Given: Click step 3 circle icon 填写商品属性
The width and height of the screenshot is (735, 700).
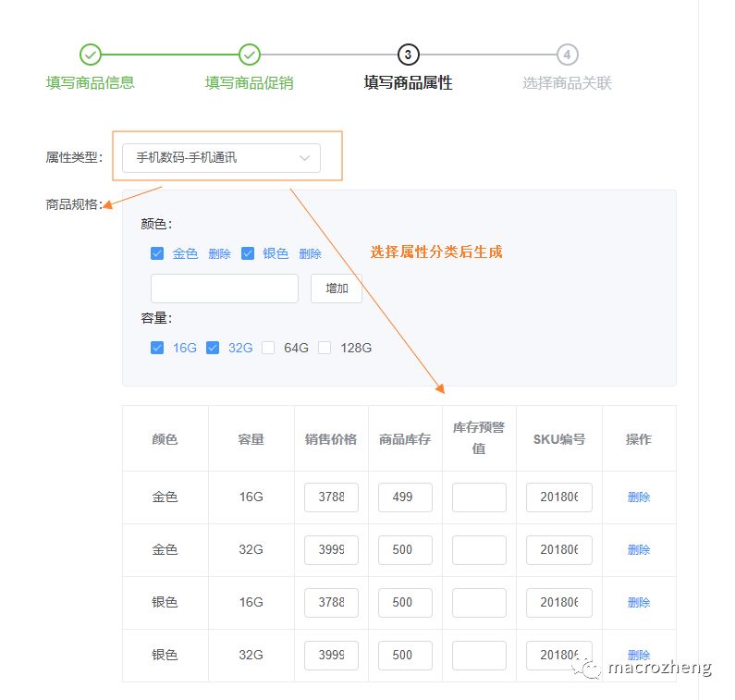Looking at the screenshot, I should tap(409, 55).
